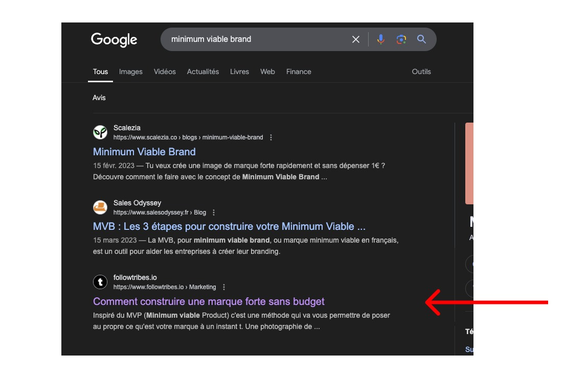This screenshot has height=378, width=588.
Task: Open more options for Sales Odyssey result
Action: click(x=214, y=212)
